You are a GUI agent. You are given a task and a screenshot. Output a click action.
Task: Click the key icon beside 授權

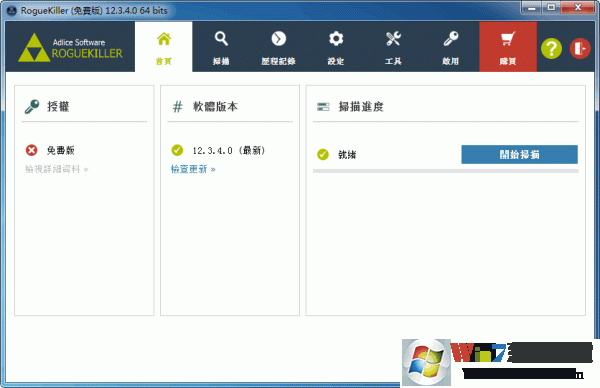[x=32, y=106]
